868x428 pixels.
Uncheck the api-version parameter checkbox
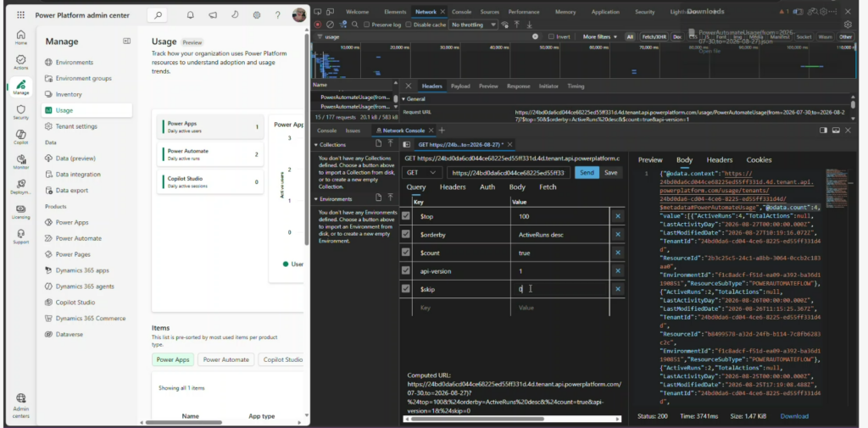[406, 270]
